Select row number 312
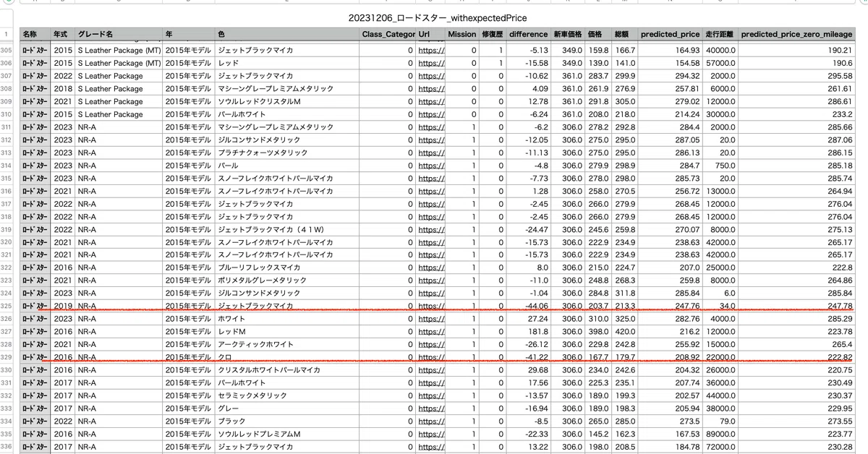Viewport: 868px width, 454px height. click(x=8, y=140)
